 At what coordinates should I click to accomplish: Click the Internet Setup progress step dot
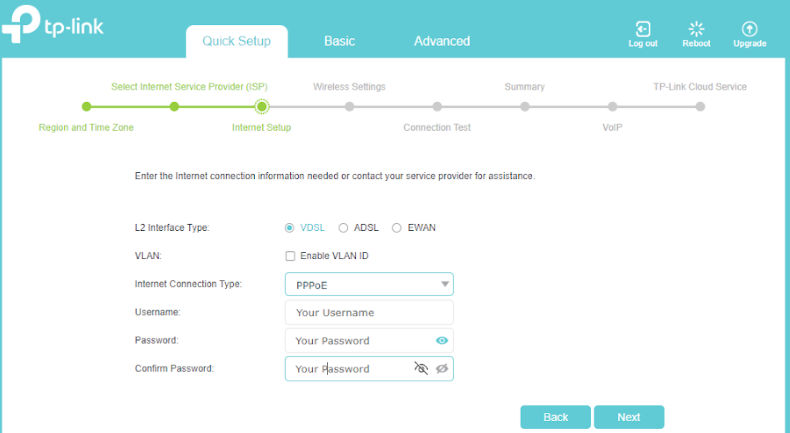(261, 107)
